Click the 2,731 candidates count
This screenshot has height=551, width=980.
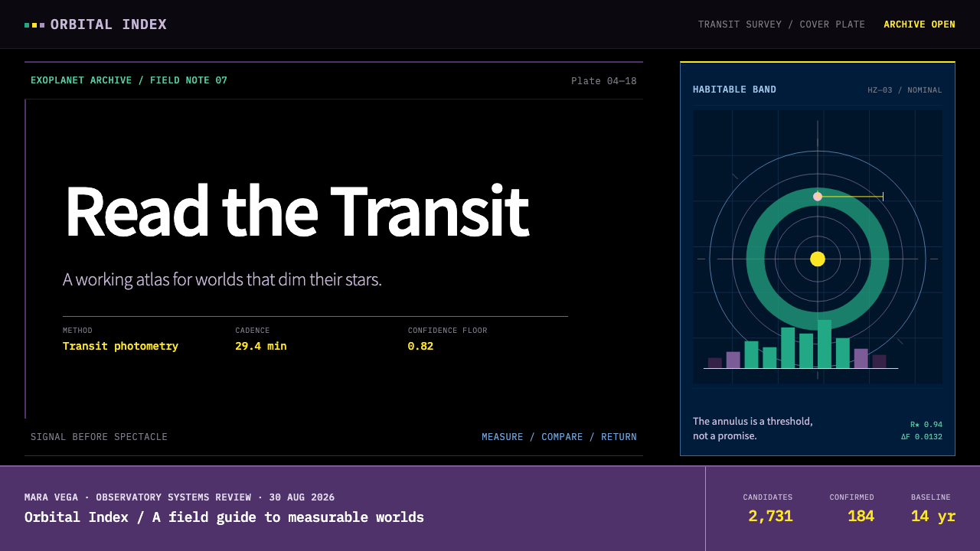tap(770, 517)
